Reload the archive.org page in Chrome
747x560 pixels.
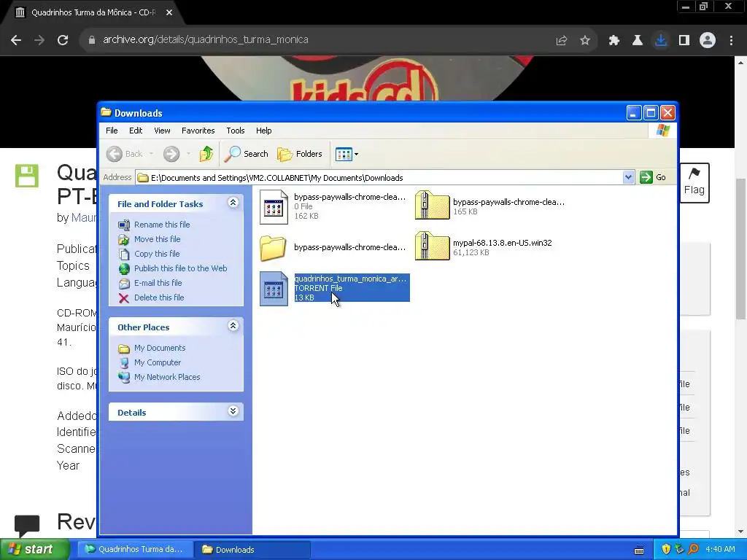tap(63, 40)
